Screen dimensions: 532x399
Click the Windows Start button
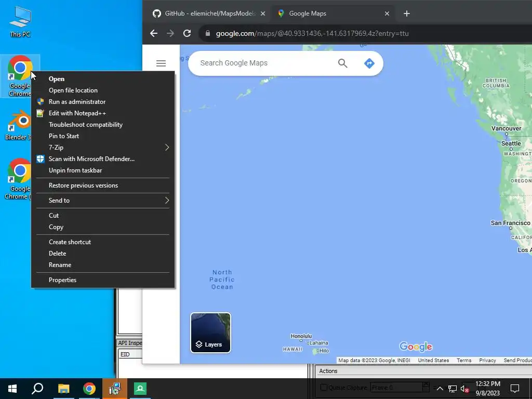pos(12,389)
